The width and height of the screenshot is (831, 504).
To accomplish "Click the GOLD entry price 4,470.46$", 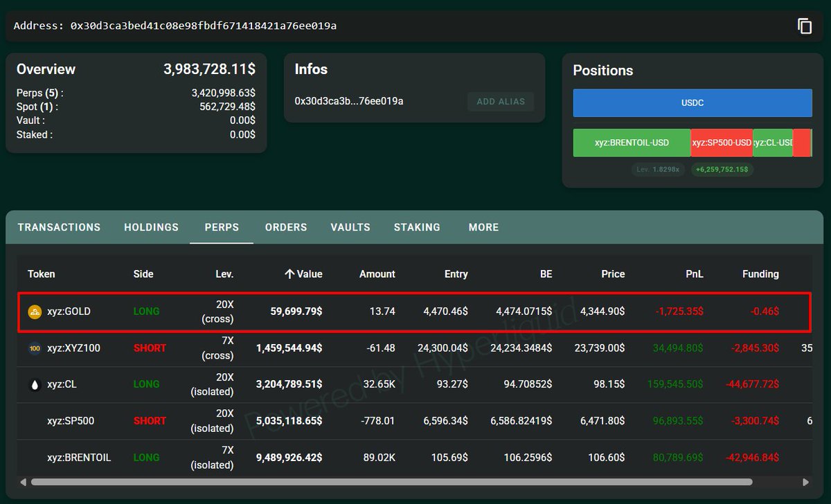I will (445, 312).
